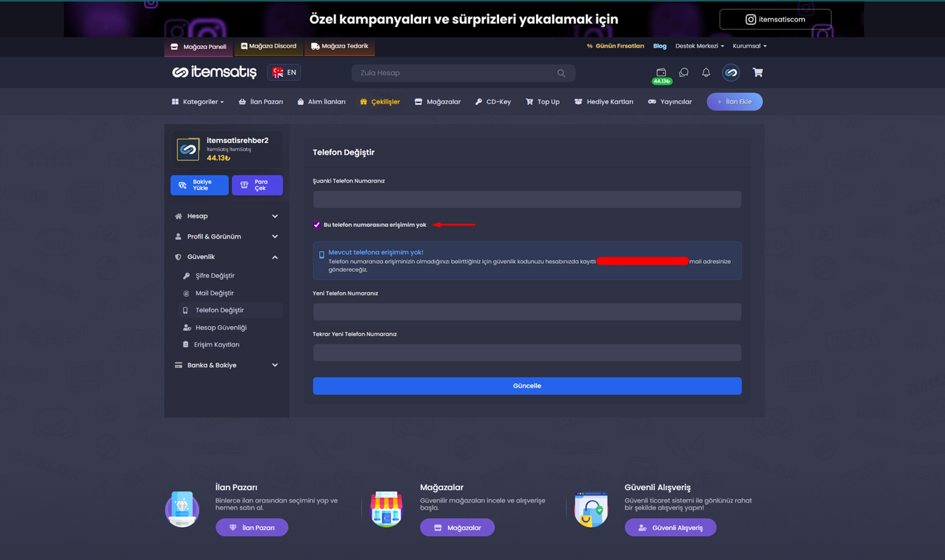This screenshot has height=560, width=945.
Task: Click the footer Güvenli Alışveriş button
Action: coord(671,528)
